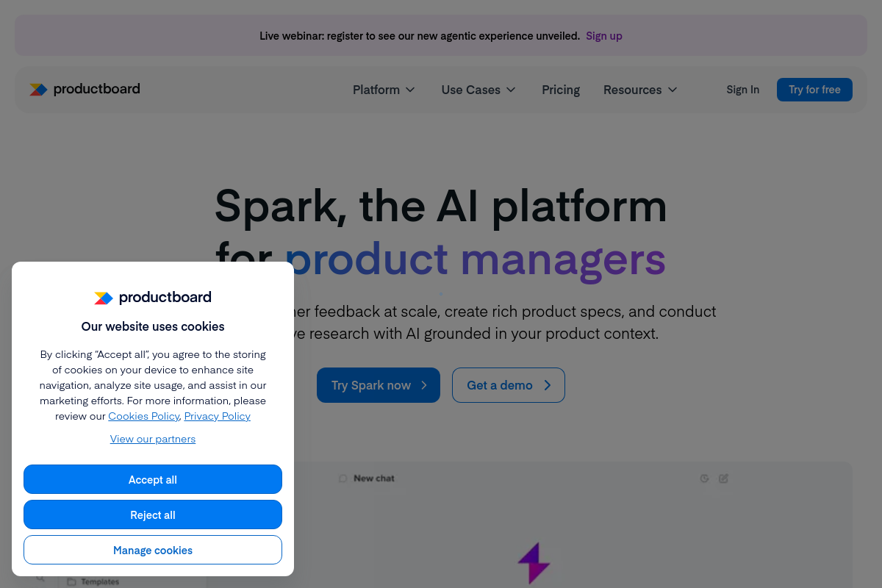Accept all cookies
The height and width of the screenshot is (588, 882).
click(153, 479)
